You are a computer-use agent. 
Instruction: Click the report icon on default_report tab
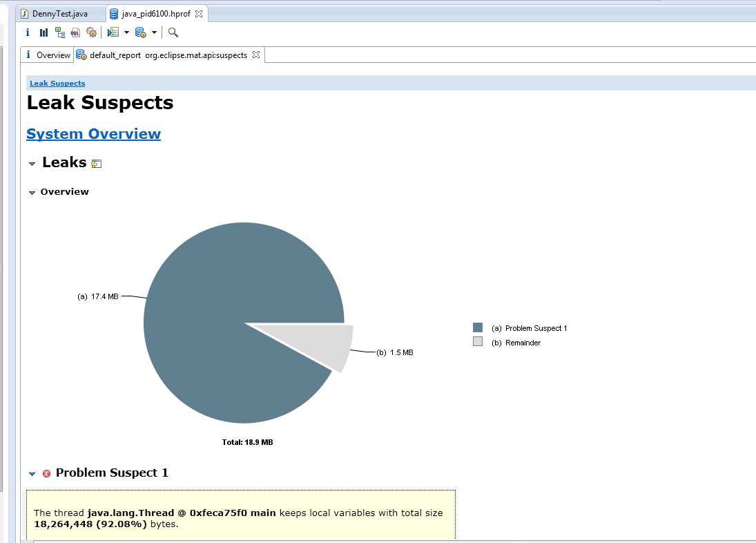[x=81, y=55]
